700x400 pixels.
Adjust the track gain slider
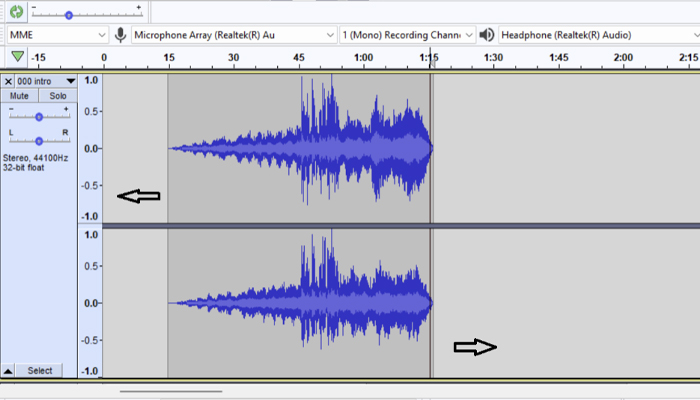[x=39, y=117]
